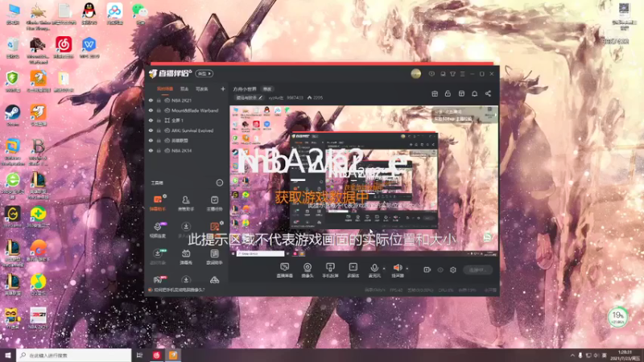Select the NBA 2K14 source row

pos(187,150)
